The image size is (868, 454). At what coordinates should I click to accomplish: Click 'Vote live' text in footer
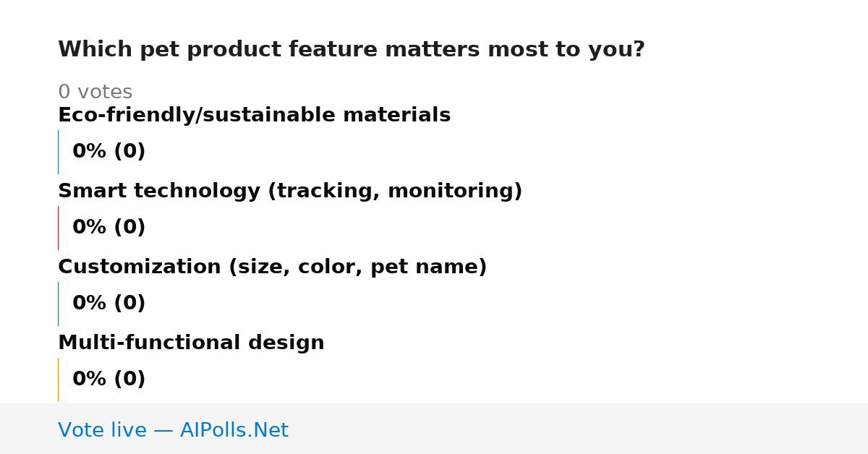pos(102,430)
